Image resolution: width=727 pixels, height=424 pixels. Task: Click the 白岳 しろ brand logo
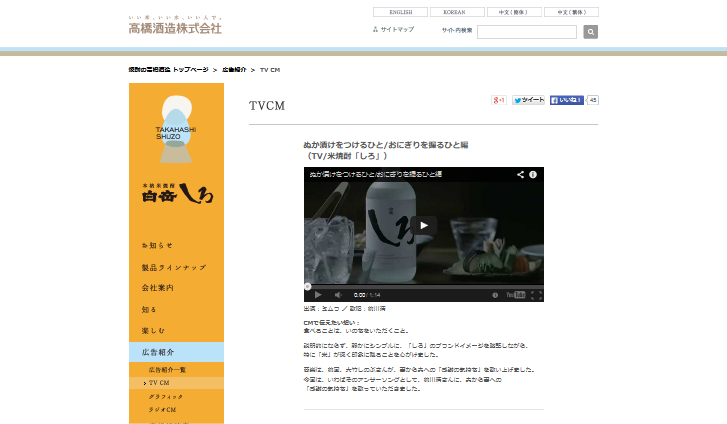pos(177,193)
